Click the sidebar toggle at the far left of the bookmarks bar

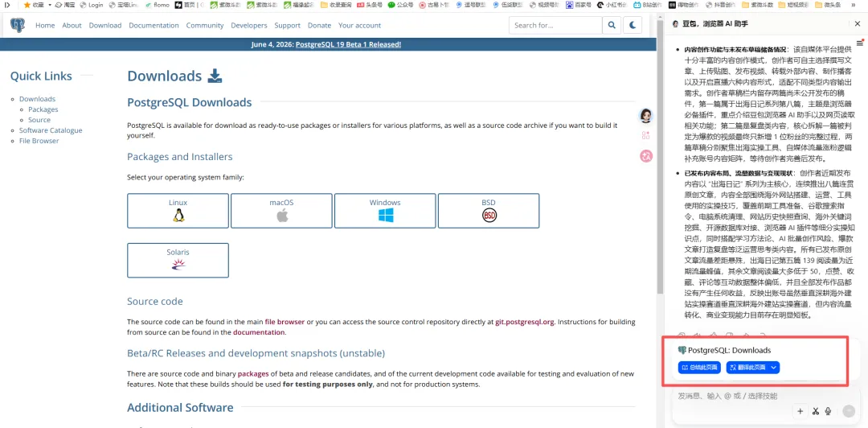pyautogui.click(x=7, y=5)
